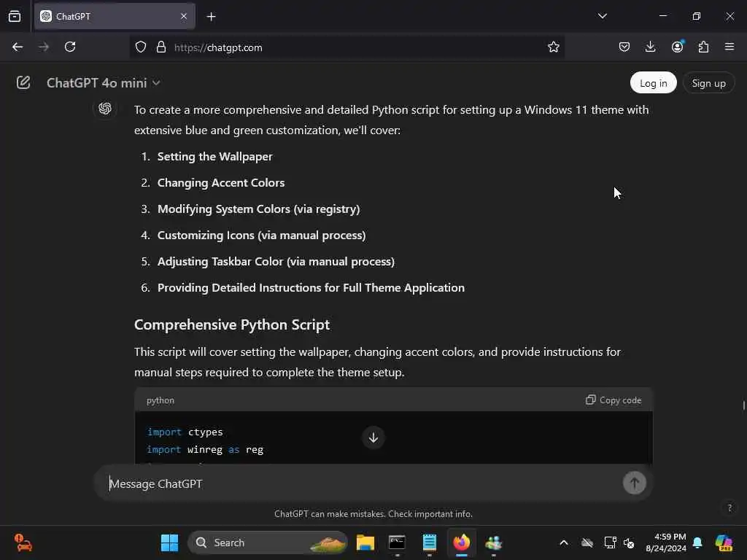Open browser extensions menu
Viewport: 747px width, 560px height.
[703, 47]
